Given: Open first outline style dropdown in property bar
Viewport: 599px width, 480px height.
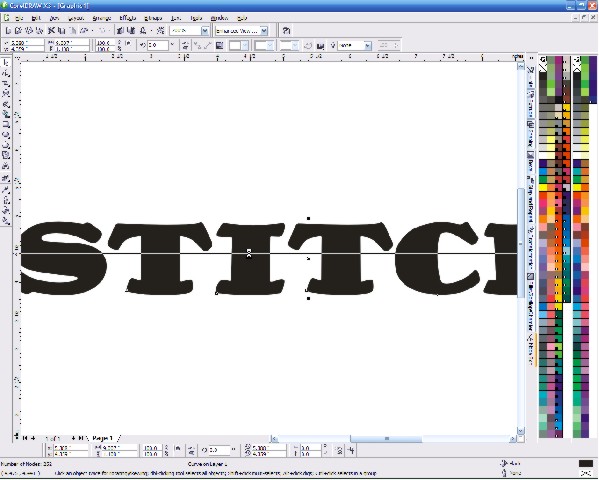Looking at the screenshot, I should pyautogui.click(x=245, y=46).
